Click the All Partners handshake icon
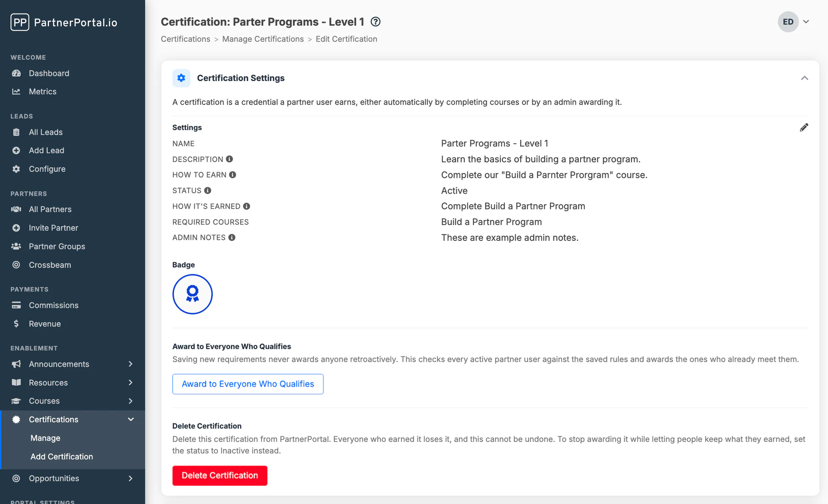Screen dimensions: 828x504 tap(16, 209)
